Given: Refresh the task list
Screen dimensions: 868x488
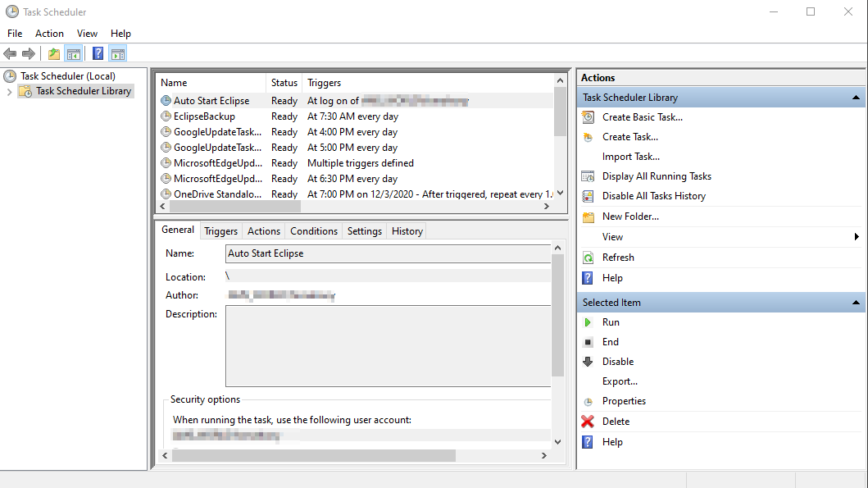Looking at the screenshot, I should coord(619,257).
